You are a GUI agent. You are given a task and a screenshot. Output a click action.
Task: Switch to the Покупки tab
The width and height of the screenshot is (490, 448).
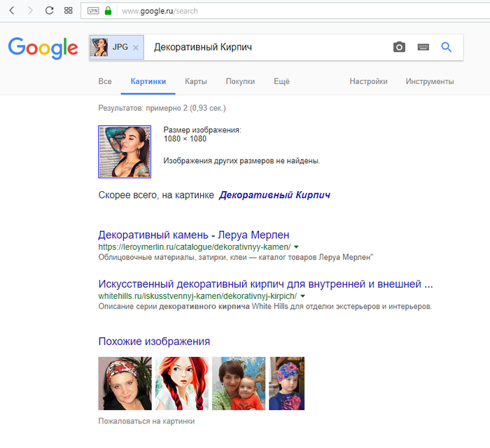pos(240,81)
